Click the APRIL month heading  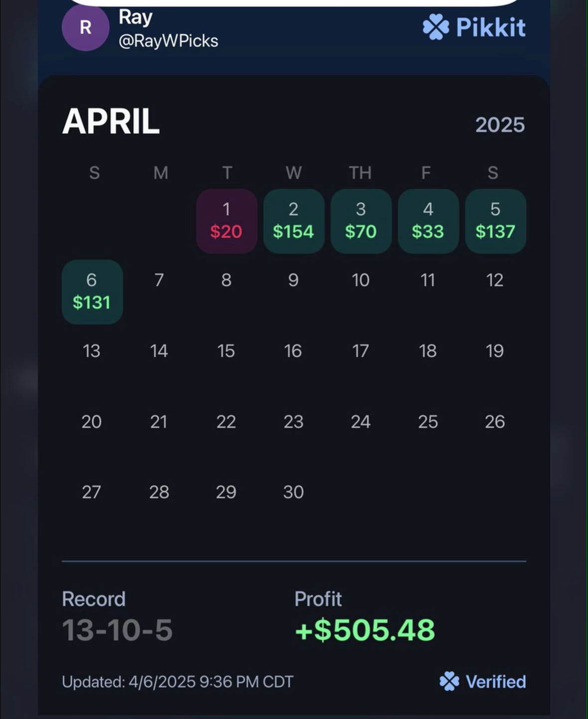(111, 122)
